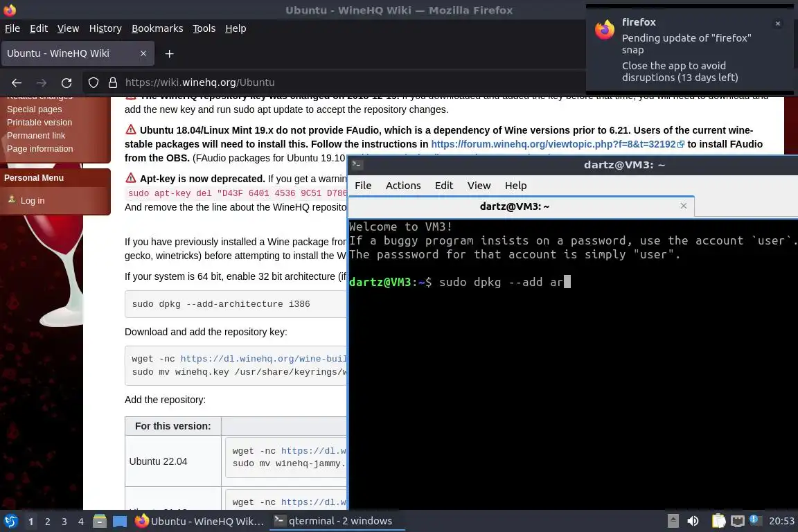Activate the Ubuntu - WineHQ Wiki taskbar entry
This screenshot has height=532, width=798.
[x=200, y=521]
